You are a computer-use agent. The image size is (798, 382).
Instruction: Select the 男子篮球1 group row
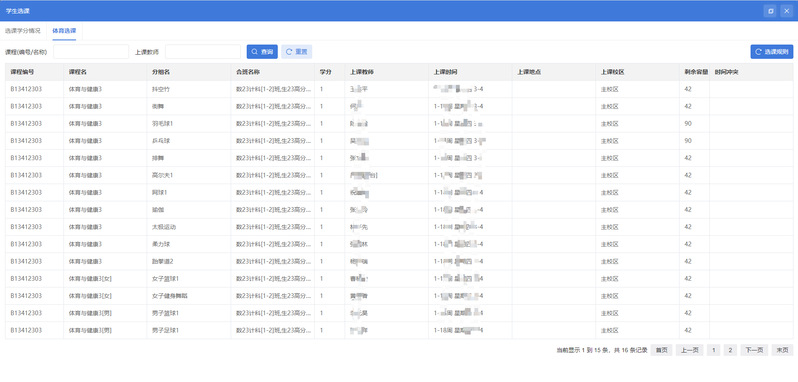399,313
